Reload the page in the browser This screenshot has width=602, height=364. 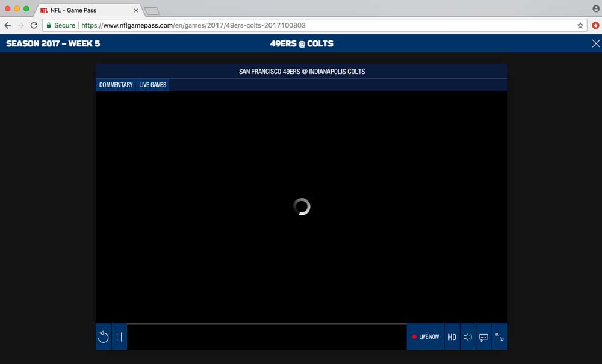coord(34,25)
